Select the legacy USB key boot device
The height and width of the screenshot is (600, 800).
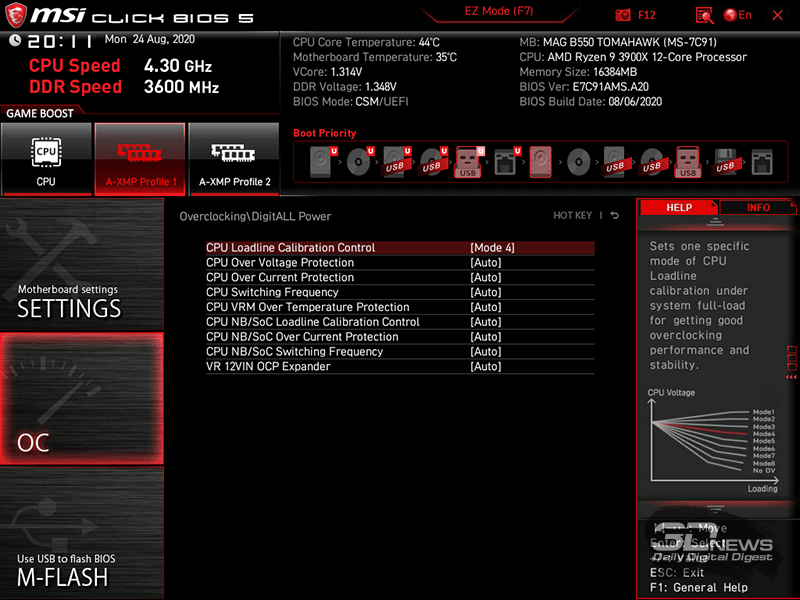(x=688, y=162)
